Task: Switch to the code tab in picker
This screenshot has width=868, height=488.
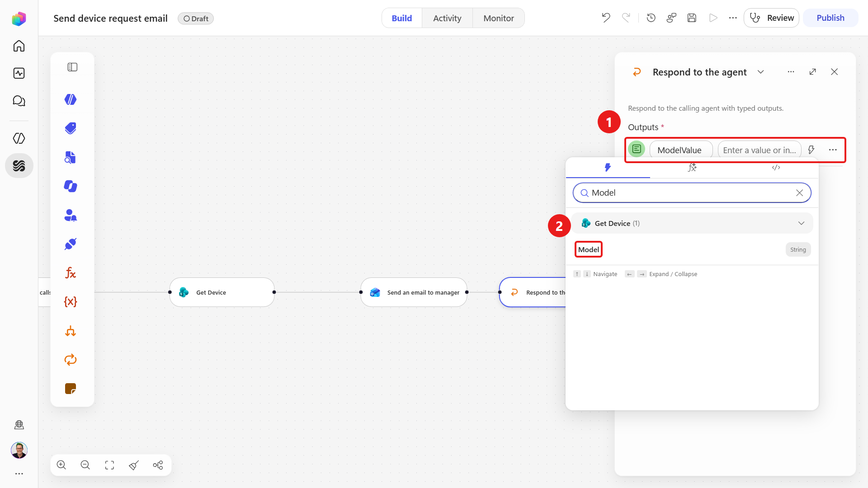Action: 776,168
